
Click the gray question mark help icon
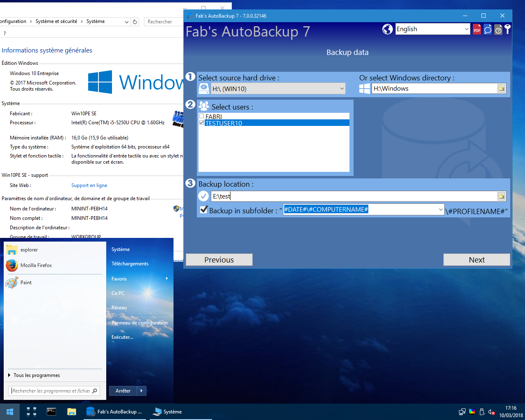[x=498, y=30]
